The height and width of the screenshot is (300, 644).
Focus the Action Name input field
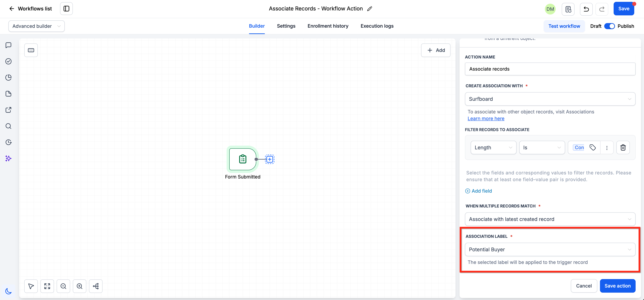[x=550, y=69]
